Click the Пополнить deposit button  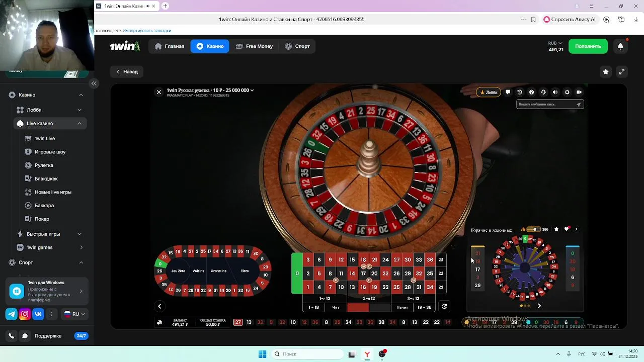588,46
